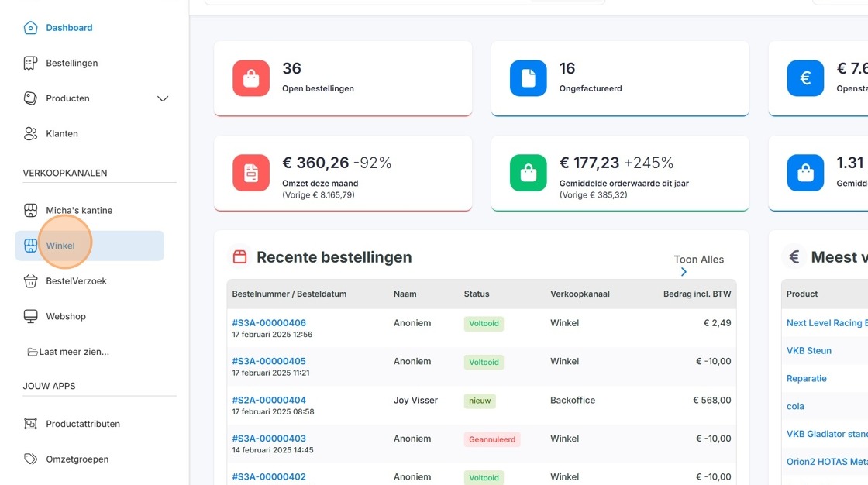Click the Producten box icon
Screen dimensions: 868x485
pyautogui.click(x=30, y=98)
